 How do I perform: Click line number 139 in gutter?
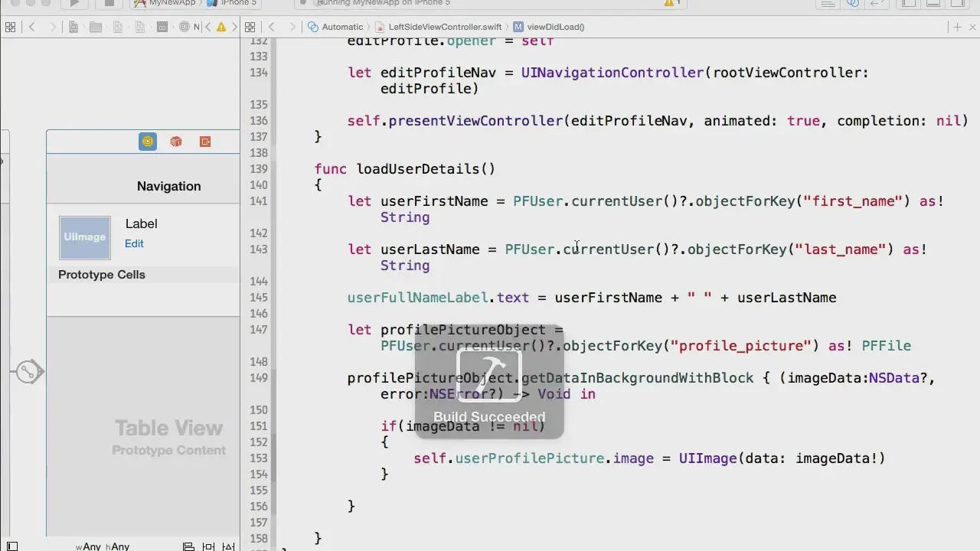click(x=258, y=169)
